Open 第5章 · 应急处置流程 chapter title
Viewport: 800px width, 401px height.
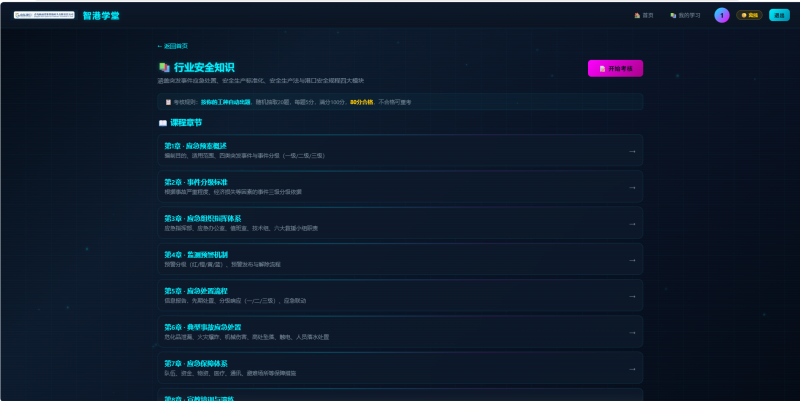(x=196, y=291)
